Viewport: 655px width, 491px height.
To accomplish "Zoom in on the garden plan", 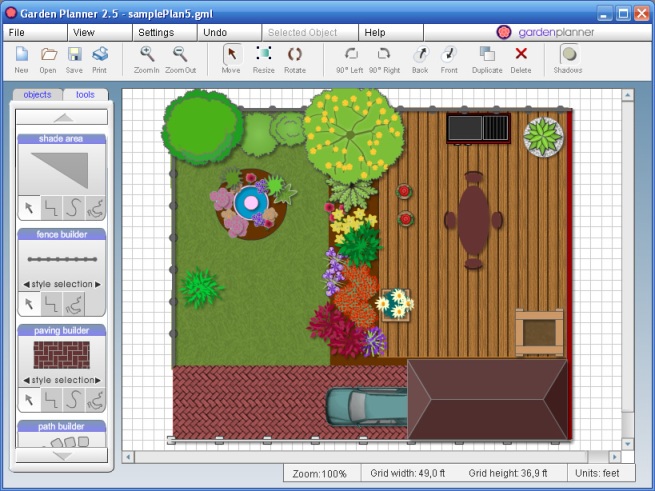I will click(147, 58).
